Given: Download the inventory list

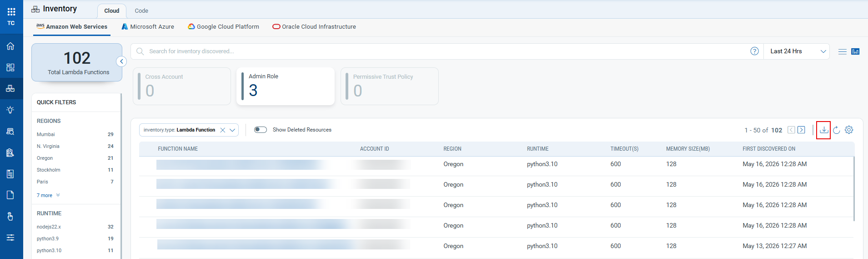Looking at the screenshot, I should coord(823,130).
